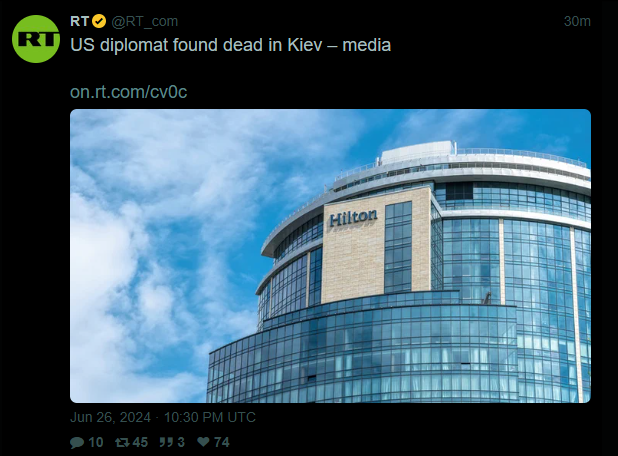This screenshot has height=456, width=618.
Task: Open the Hilton building photo preview
Action: click(330, 256)
